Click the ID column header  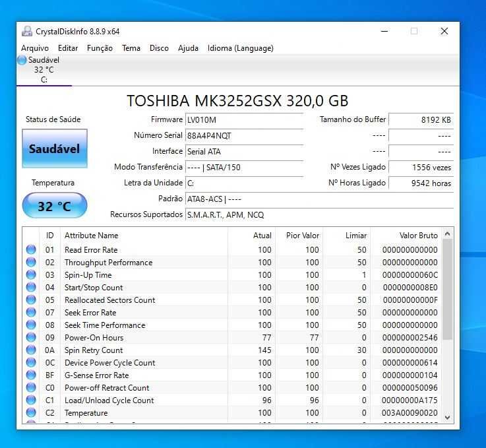(x=50, y=236)
